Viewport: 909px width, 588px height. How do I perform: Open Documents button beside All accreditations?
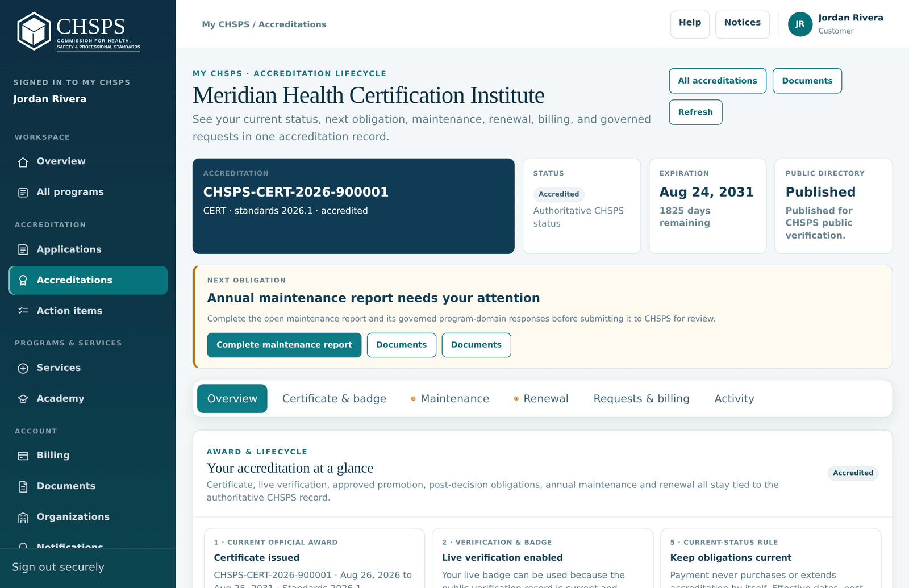tap(807, 81)
